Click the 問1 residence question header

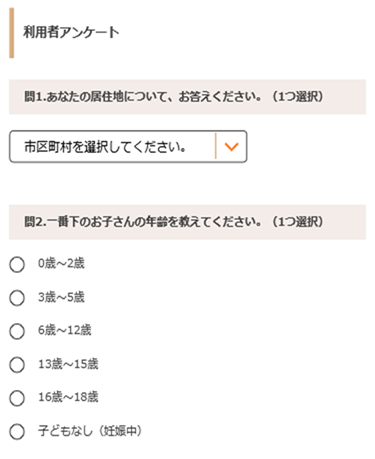coord(187,97)
